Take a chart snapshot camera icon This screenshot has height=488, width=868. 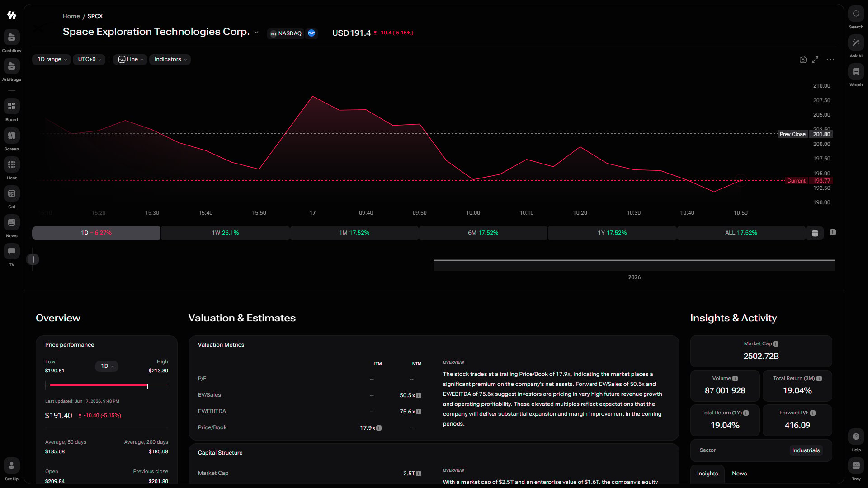click(803, 60)
